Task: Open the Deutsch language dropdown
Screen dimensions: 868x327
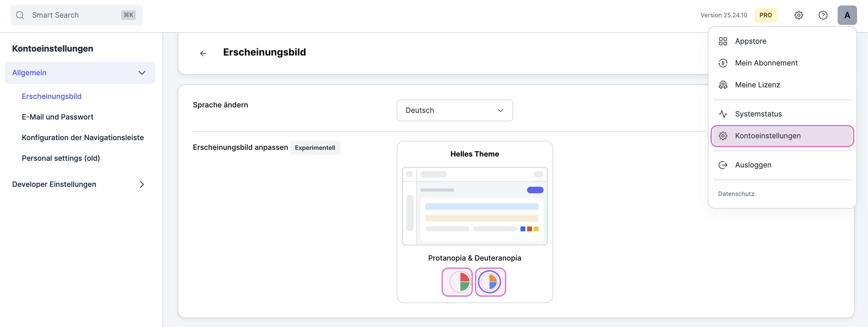Action: point(454,110)
